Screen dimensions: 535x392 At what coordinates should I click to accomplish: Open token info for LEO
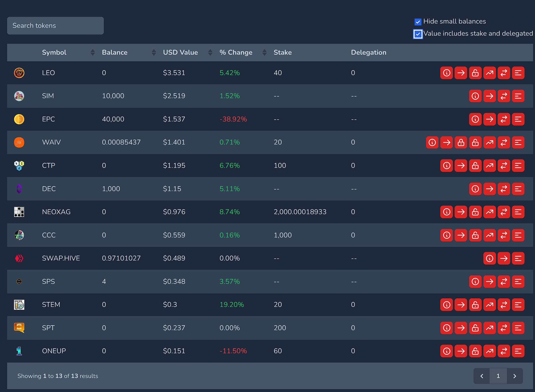pyautogui.click(x=446, y=73)
